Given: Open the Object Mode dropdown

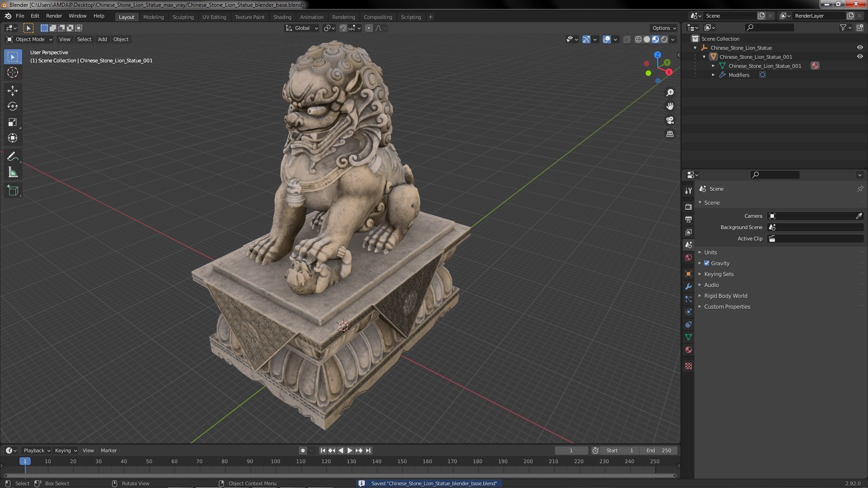Looking at the screenshot, I should (29, 39).
